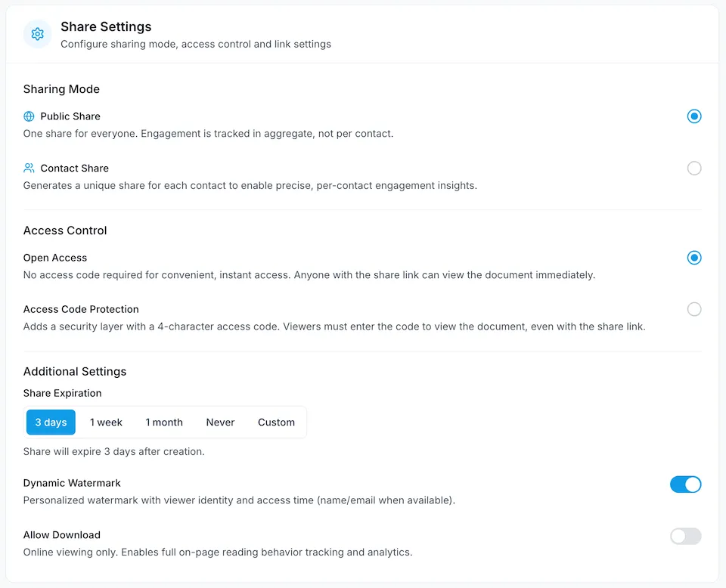The image size is (726, 588).
Task: Switch sharing mode to Contact Share
Action: click(694, 168)
